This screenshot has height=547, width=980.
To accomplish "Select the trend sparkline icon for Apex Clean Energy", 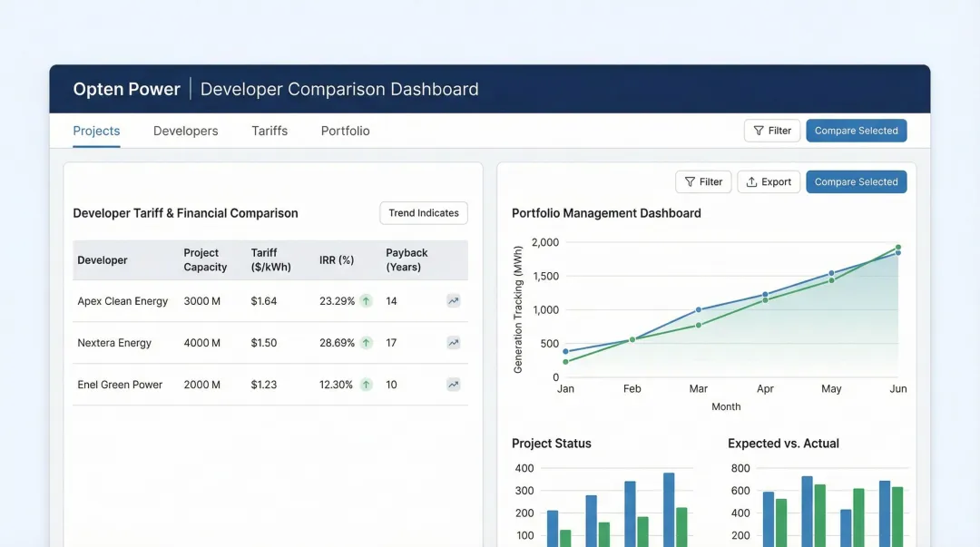I will [453, 300].
